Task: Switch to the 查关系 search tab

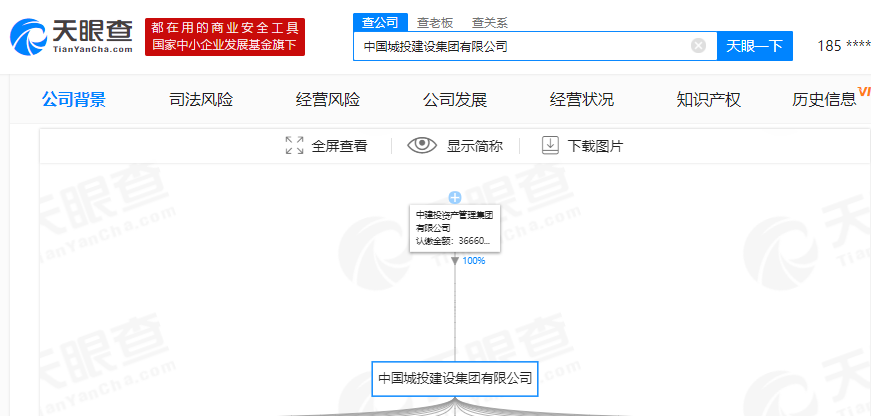Action: point(490,22)
